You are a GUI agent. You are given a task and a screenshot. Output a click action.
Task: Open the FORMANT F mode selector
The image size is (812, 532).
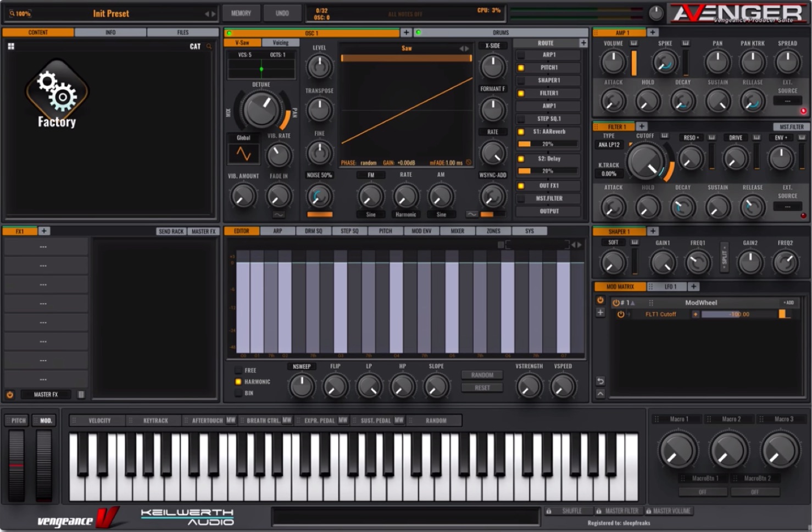[492, 89]
